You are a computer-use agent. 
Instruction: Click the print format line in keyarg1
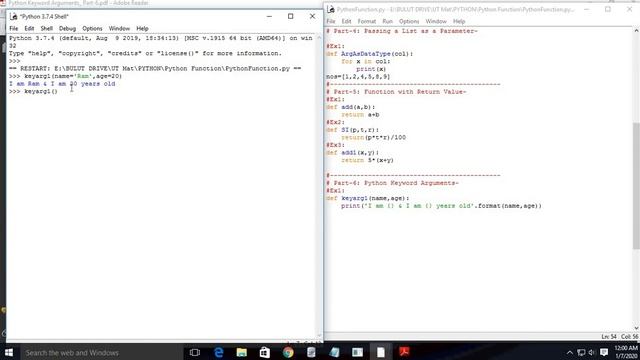pos(441,206)
